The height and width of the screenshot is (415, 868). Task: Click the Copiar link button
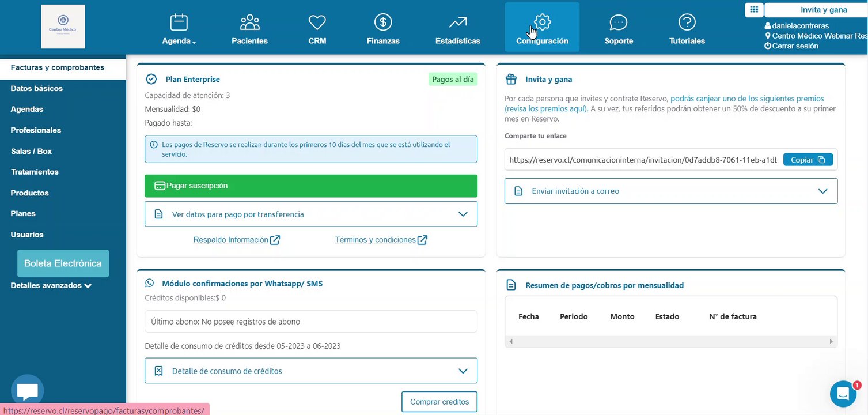tap(808, 160)
